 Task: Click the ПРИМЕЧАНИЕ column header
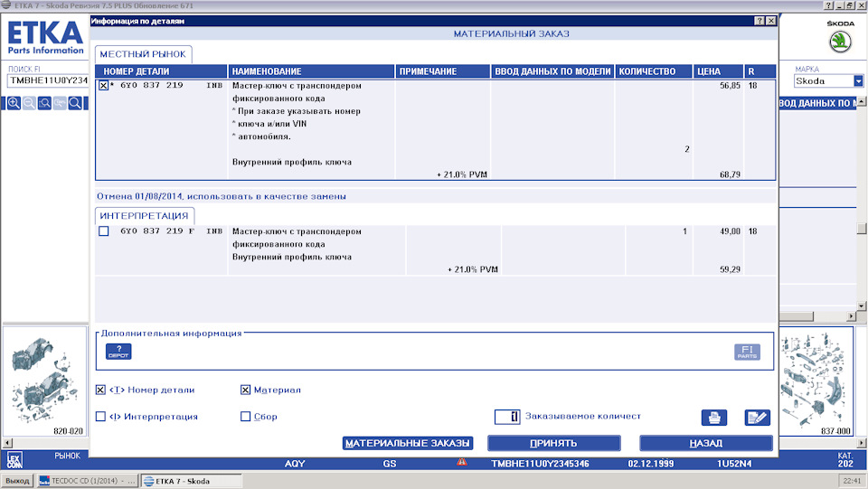[x=443, y=71]
